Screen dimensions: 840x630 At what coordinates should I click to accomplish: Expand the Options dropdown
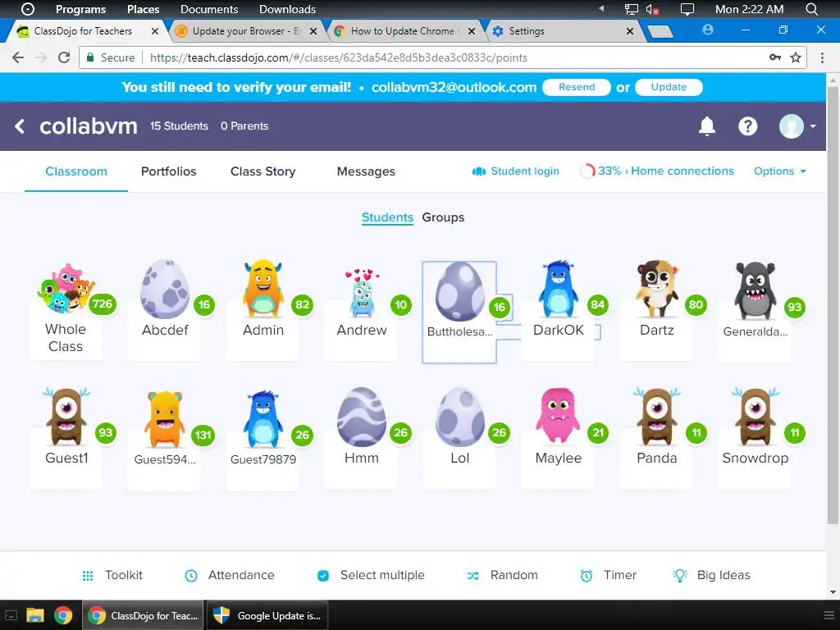pyautogui.click(x=780, y=171)
